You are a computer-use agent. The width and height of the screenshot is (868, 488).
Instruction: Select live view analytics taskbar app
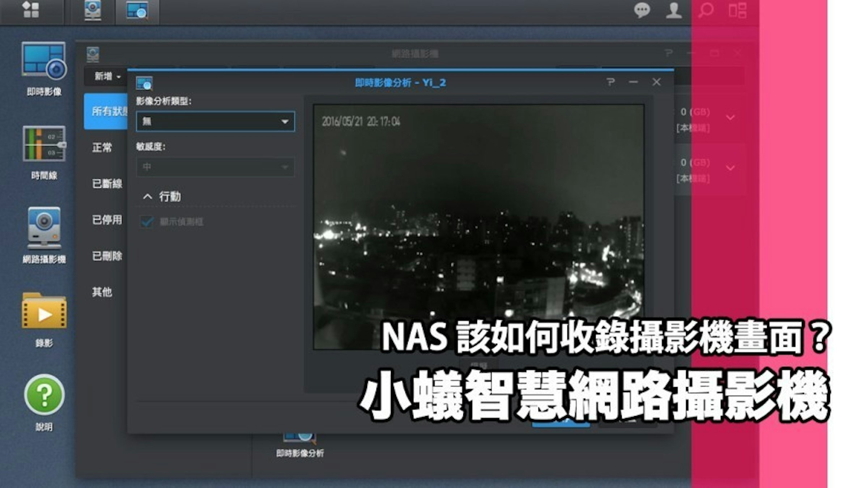137,10
